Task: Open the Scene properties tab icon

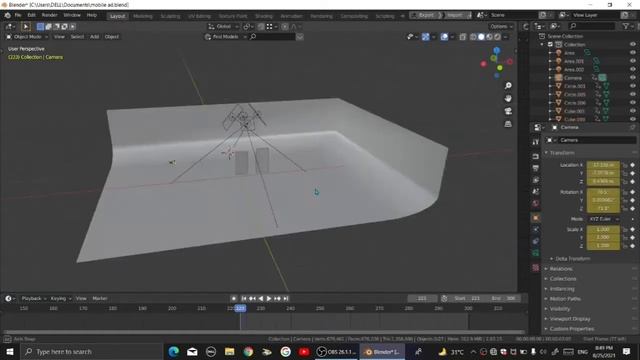Action: (536, 191)
